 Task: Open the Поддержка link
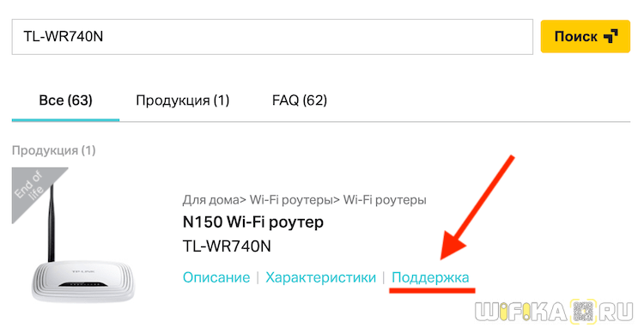pyautogui.click(x=430, y=277)
